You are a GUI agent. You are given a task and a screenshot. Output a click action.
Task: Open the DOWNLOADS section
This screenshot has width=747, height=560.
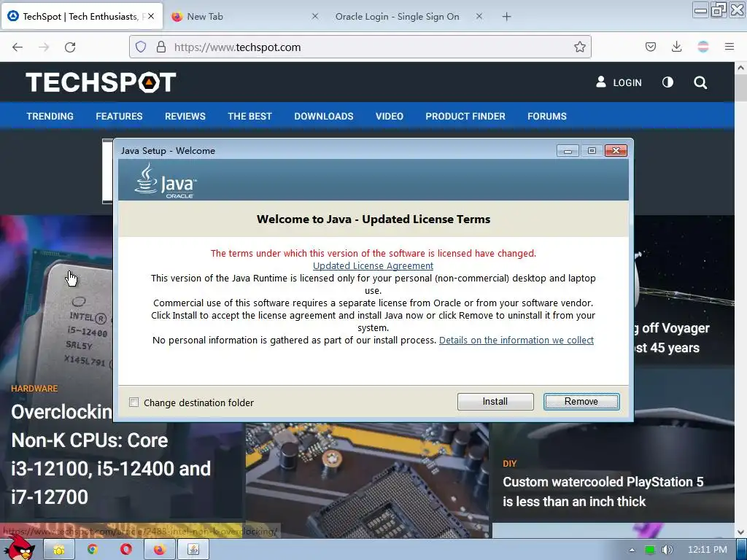(324, 116)
